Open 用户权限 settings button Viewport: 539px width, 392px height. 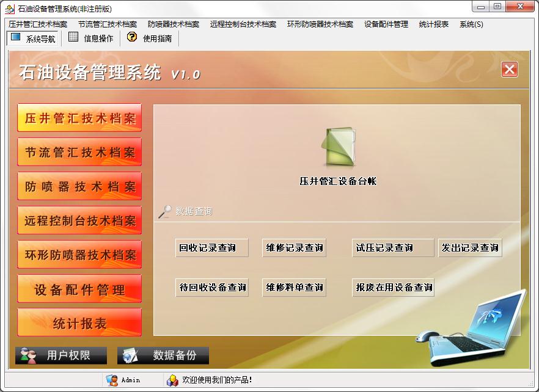click(61, 355)
